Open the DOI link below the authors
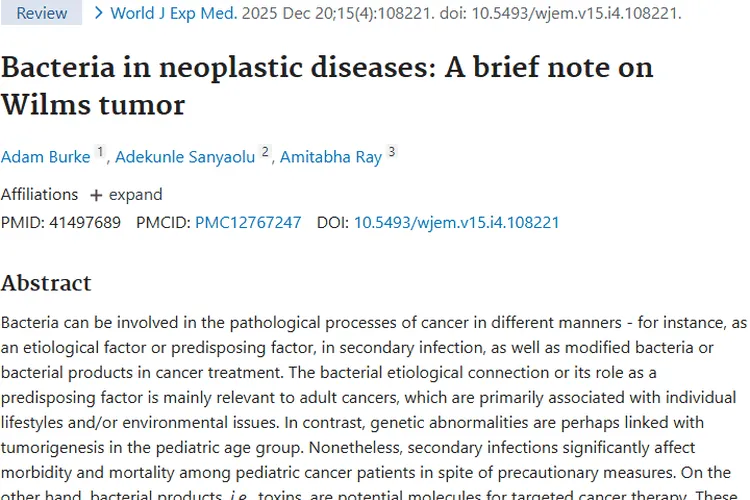Image resolution: width=750 pixels, height=500 pixels. tap(456, 222)
